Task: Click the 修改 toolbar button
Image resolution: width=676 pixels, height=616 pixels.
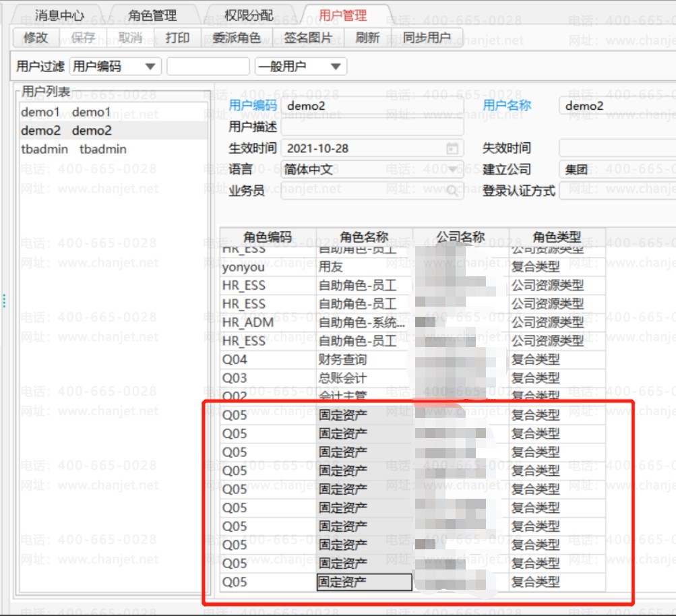Action: tap(36, 38)
